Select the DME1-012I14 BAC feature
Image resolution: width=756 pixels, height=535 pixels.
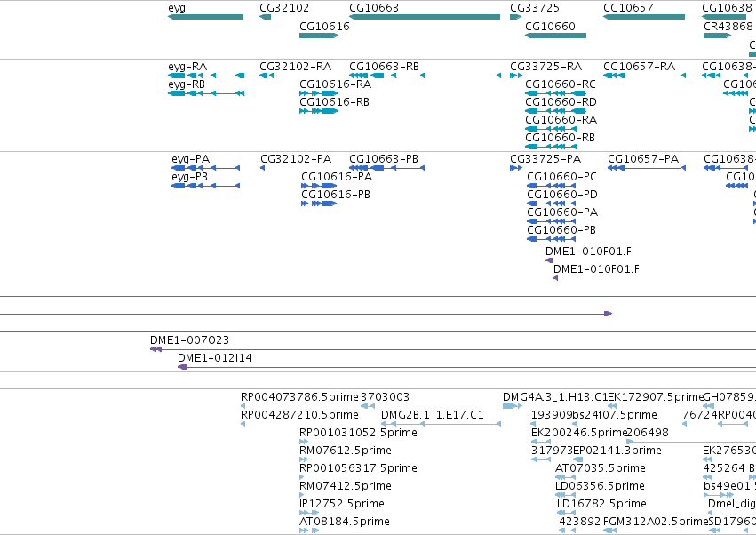pyautogui.click(x=466, y=367)
